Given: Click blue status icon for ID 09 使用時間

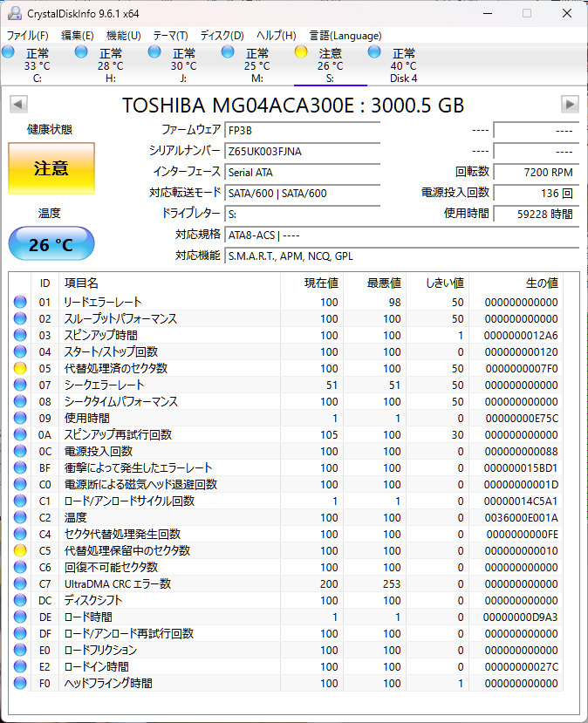Looking at the screenshot, I should [20, 418].
